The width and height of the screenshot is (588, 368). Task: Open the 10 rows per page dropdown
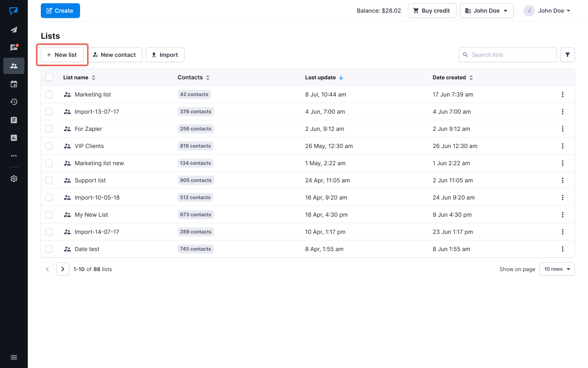557,269
